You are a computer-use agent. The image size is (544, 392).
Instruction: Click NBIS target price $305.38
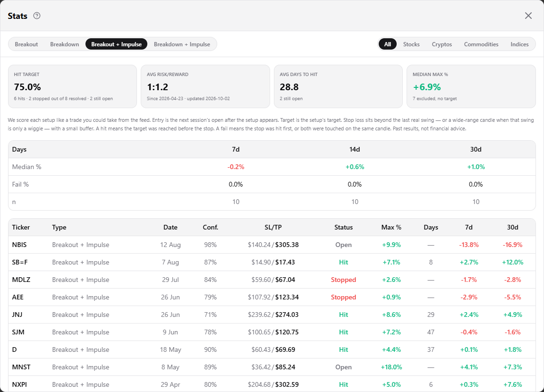point(287,245)
